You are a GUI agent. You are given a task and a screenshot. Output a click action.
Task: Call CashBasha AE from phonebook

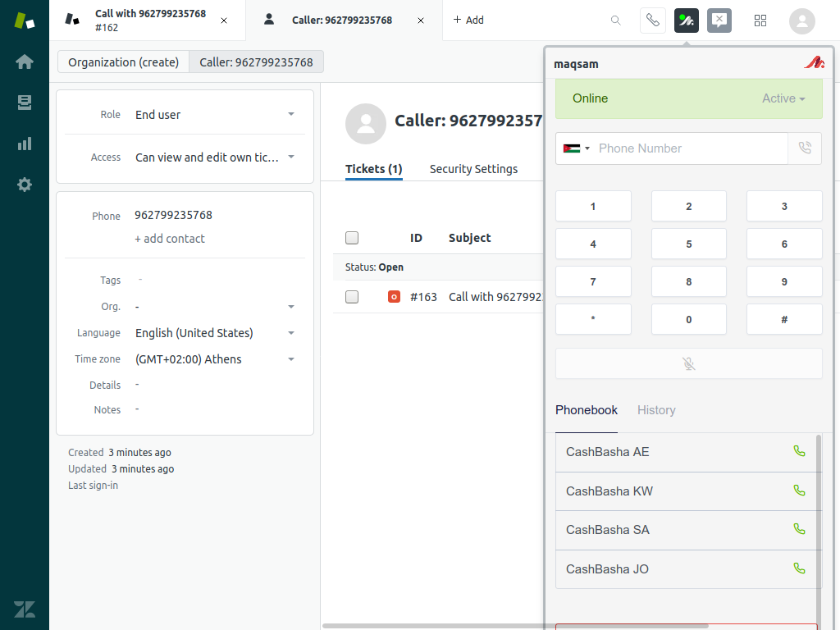[799, 451]
